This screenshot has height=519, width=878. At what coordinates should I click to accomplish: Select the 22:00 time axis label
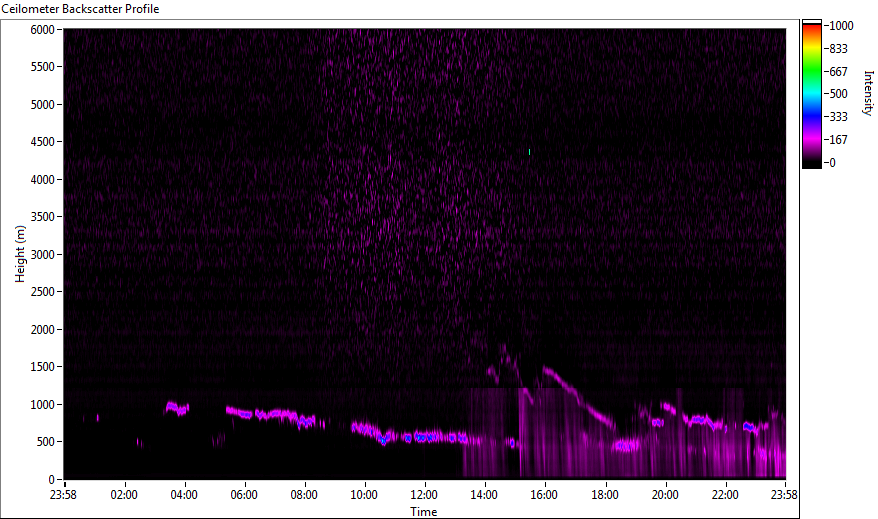point(725,495)
